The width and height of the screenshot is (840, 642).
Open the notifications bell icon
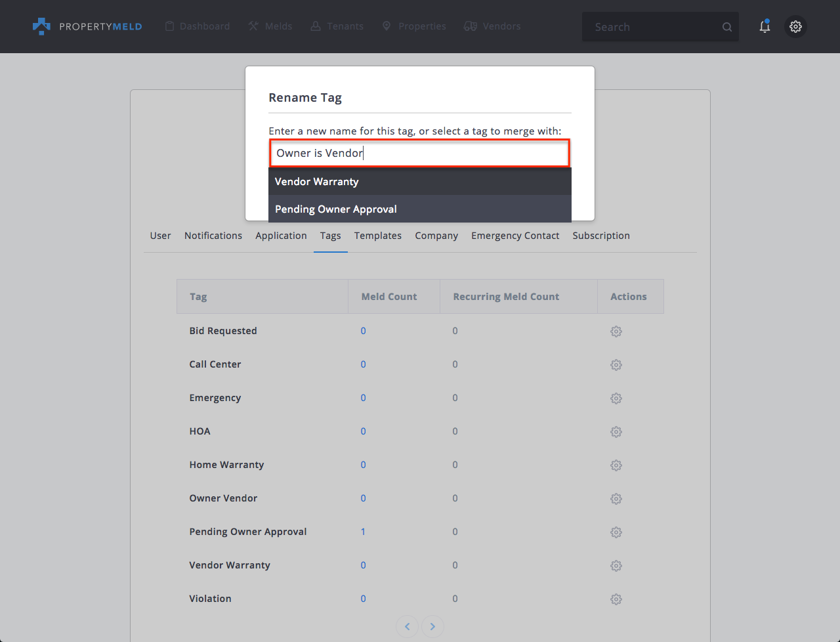(x=765, y=26)
